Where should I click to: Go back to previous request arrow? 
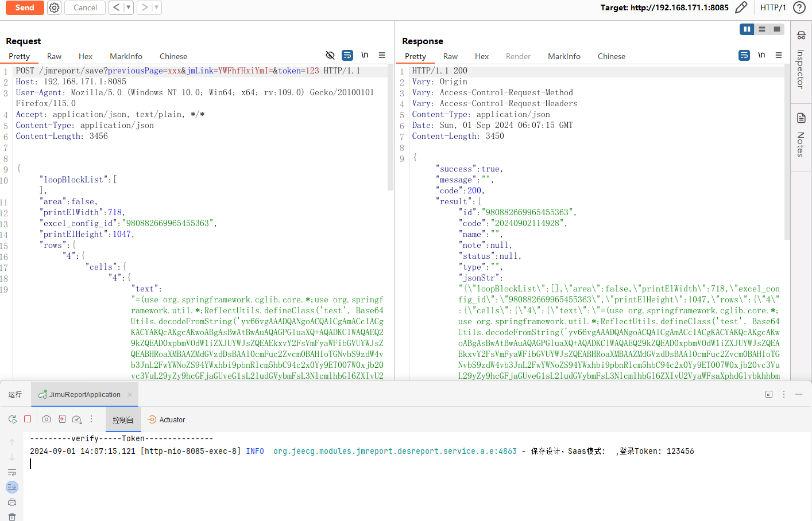click(x=117, y=7)
